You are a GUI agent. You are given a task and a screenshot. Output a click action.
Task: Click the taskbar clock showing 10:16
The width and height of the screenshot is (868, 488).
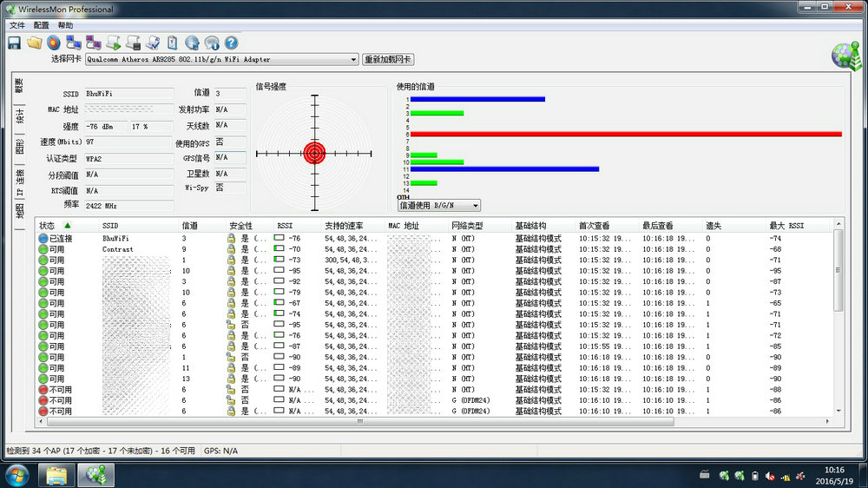pyautogui.click(x=834, y=470)
